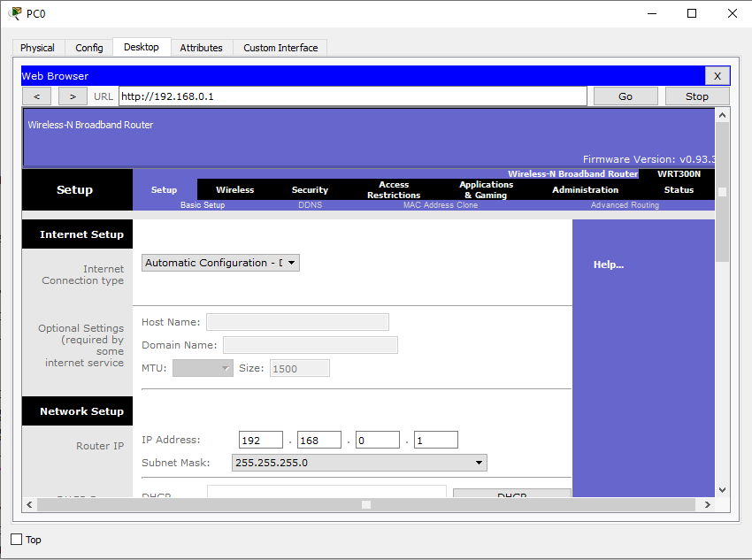752x560 pixels.
Task: Open the Administration router menu
Action: 585,190
